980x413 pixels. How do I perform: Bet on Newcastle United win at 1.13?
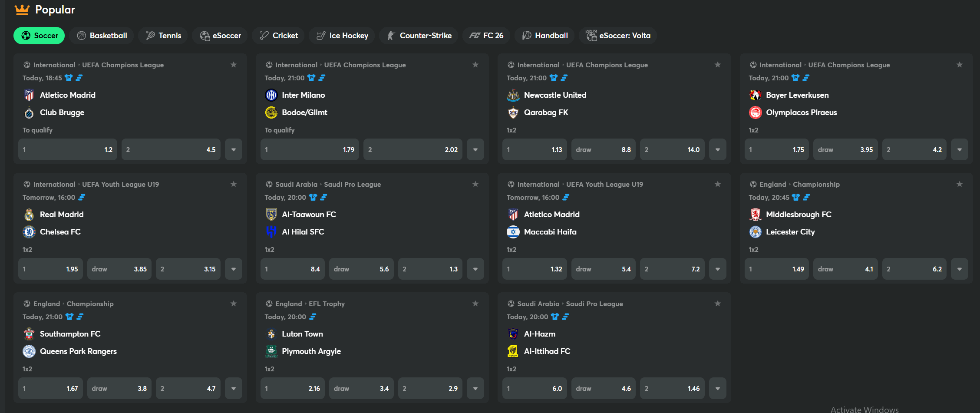coord(534,149)
